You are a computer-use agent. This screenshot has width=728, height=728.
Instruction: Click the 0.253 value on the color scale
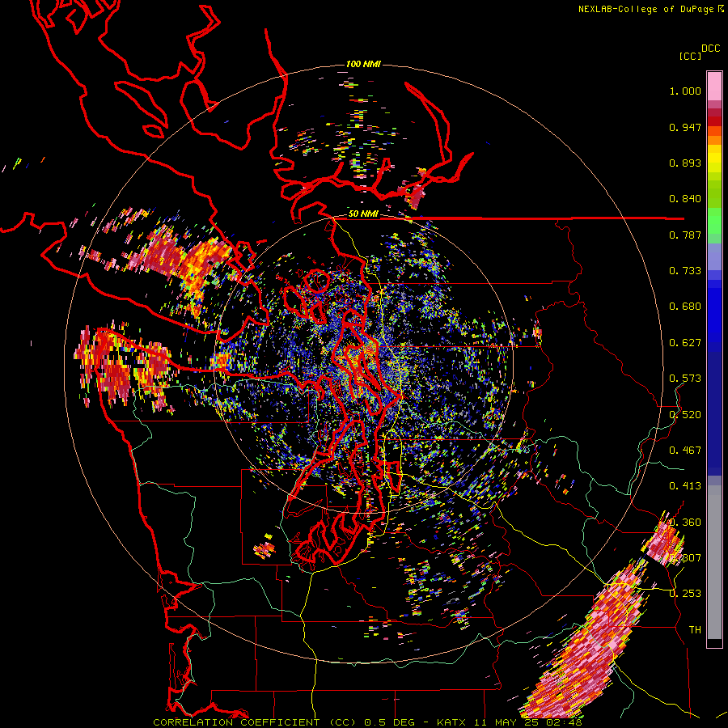(685, 594)
